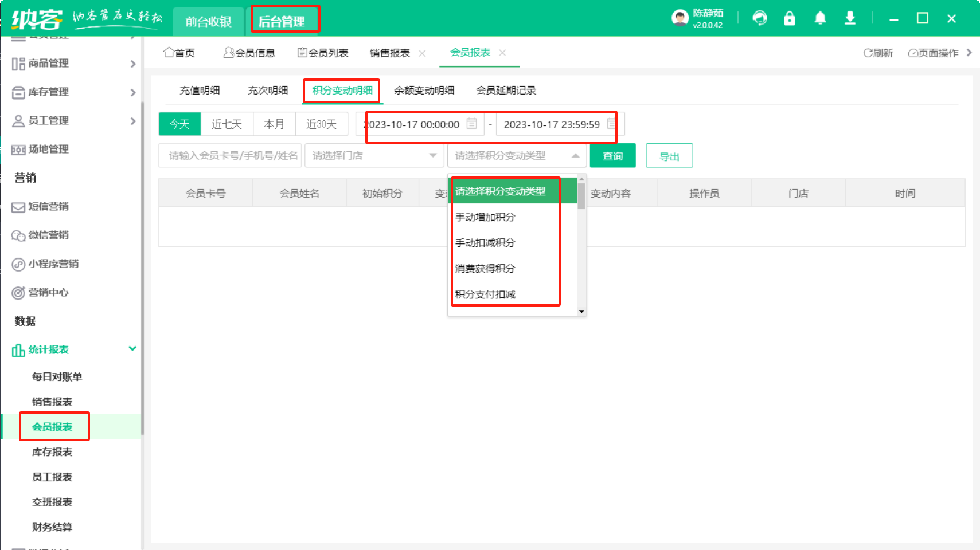The image size is (980, 550).
Task: Click the refresh page button
Action: tap(878, 53)
